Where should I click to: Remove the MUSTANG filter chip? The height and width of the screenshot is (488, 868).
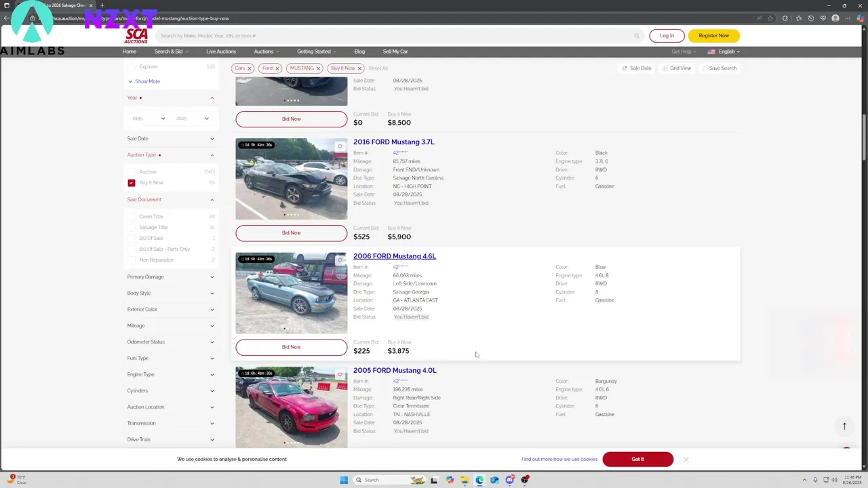(x=318, y=68)
